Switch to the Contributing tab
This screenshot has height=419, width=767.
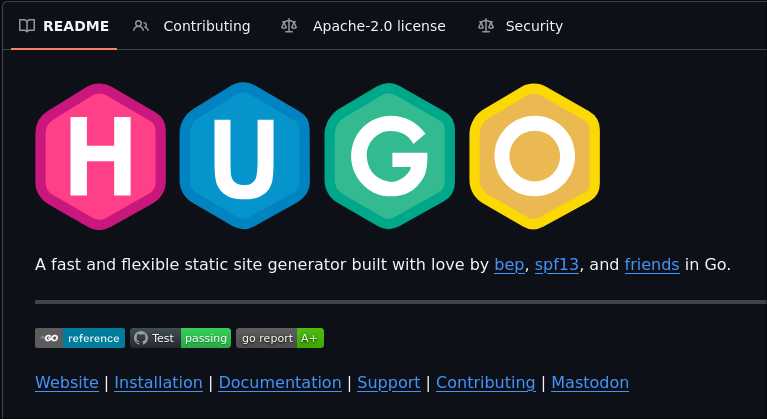pos(192,26)
